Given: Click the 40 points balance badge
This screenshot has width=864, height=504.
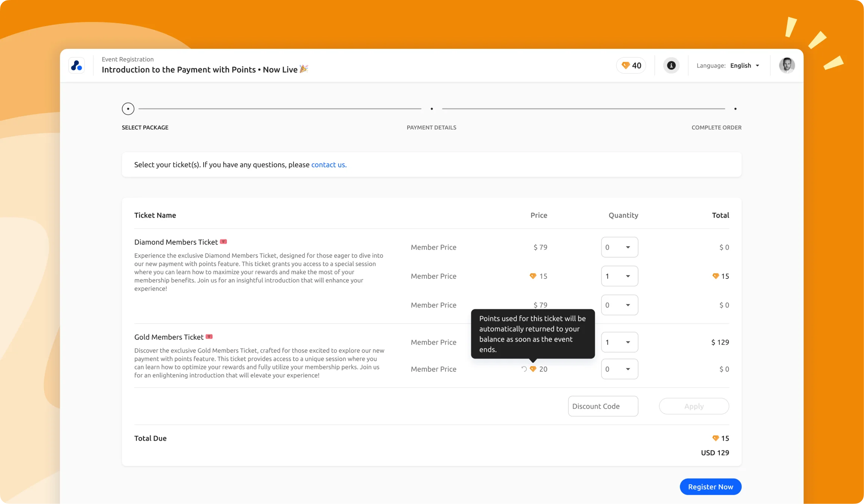Looking at the screenshot, I should pyautogui.click(x=631, y=66).
